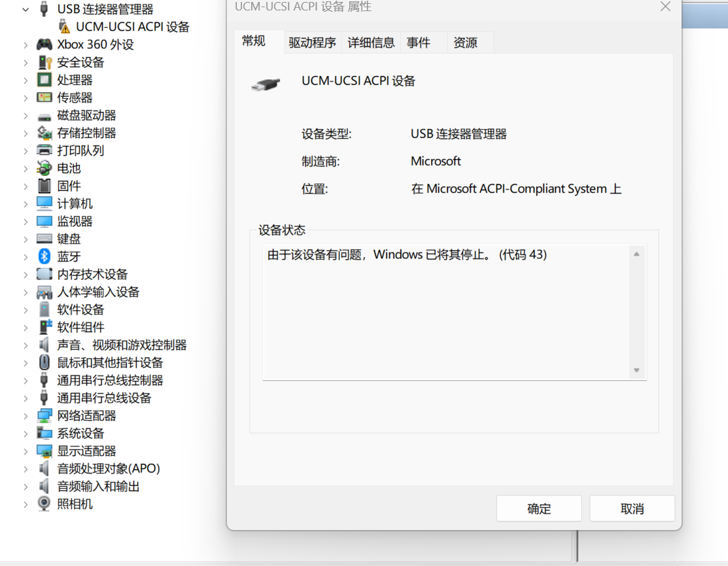Click the device status scroll up arrow
Screen dimensions: 728x566
636,254
